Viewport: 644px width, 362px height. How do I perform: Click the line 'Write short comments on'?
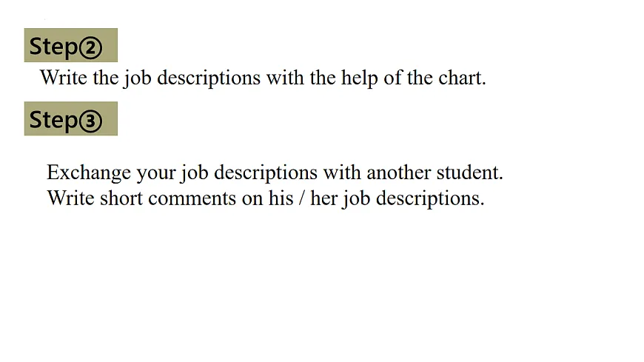click(x=265, y=198)
